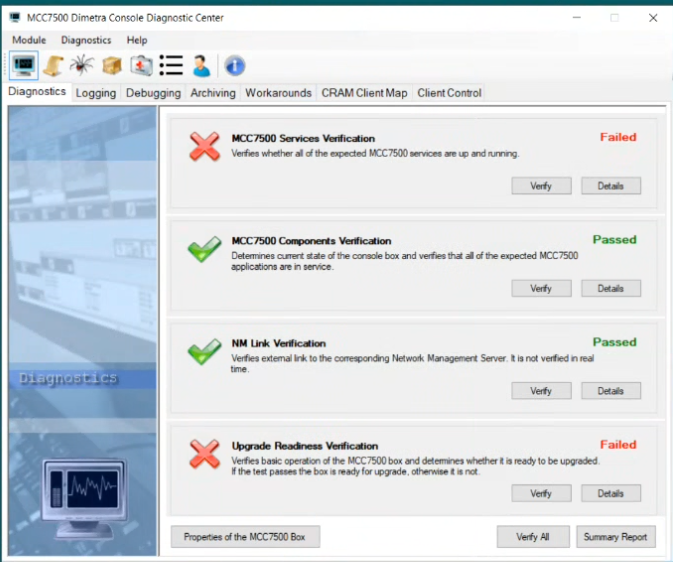Open the Module menu
The height and width of the screenshot is (562, 673).
point(29,40)
